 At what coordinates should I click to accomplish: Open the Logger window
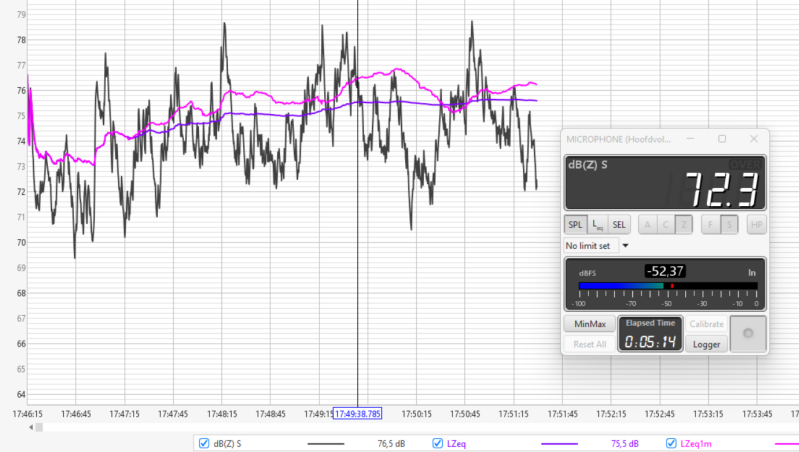pyautogui.click(x=706, y=344)
